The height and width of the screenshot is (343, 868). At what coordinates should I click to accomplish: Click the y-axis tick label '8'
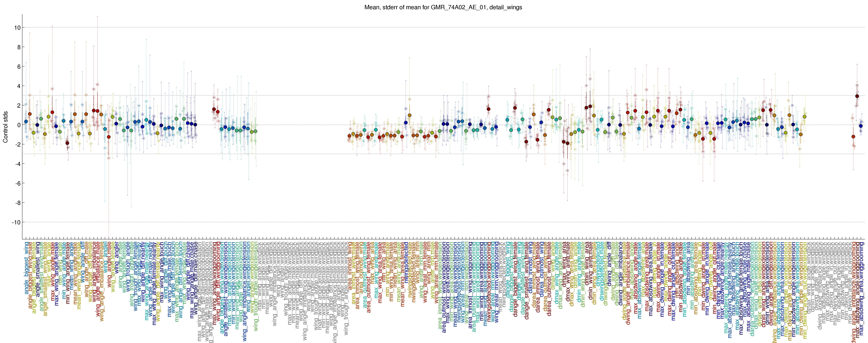19,47
